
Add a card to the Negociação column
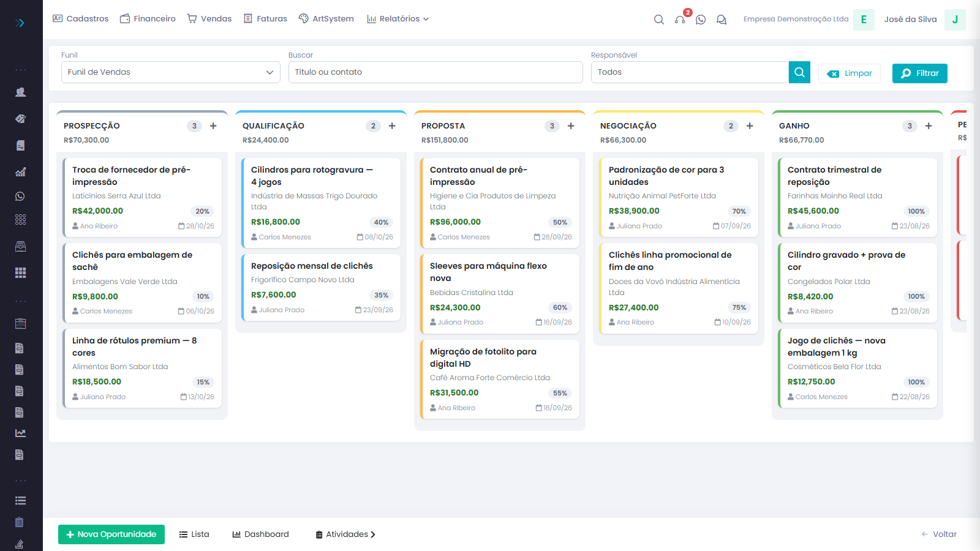(750, 126)
